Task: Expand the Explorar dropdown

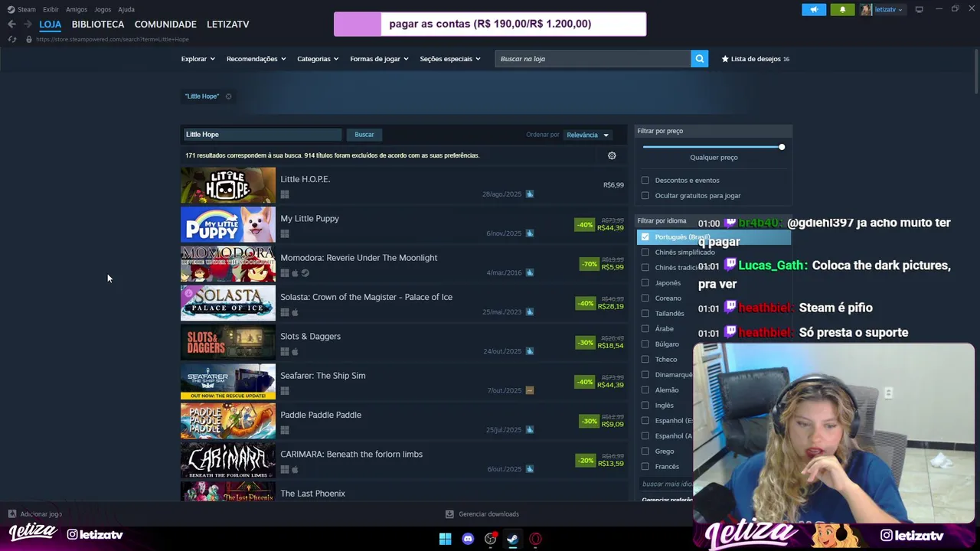Action: pyautogui.click(x=198, y=59)
